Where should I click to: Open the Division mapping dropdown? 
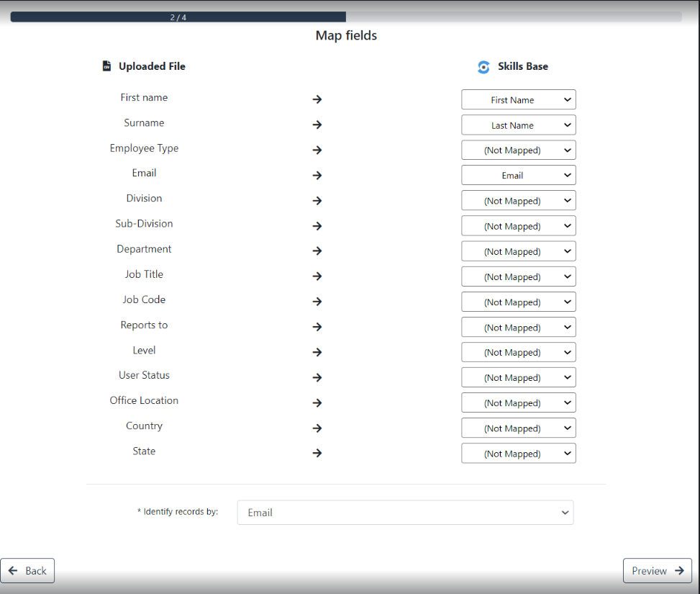click(x=518, y=201)
